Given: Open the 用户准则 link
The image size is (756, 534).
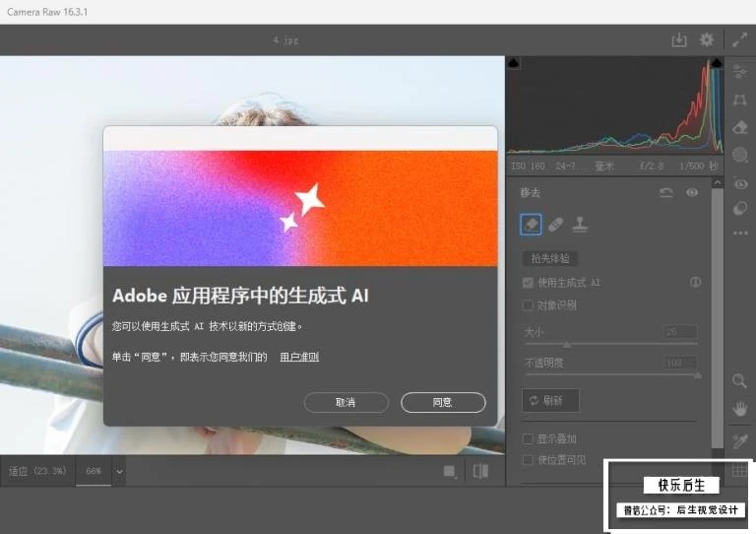Looking at the screenshot, I should click(x=299, y=357).
